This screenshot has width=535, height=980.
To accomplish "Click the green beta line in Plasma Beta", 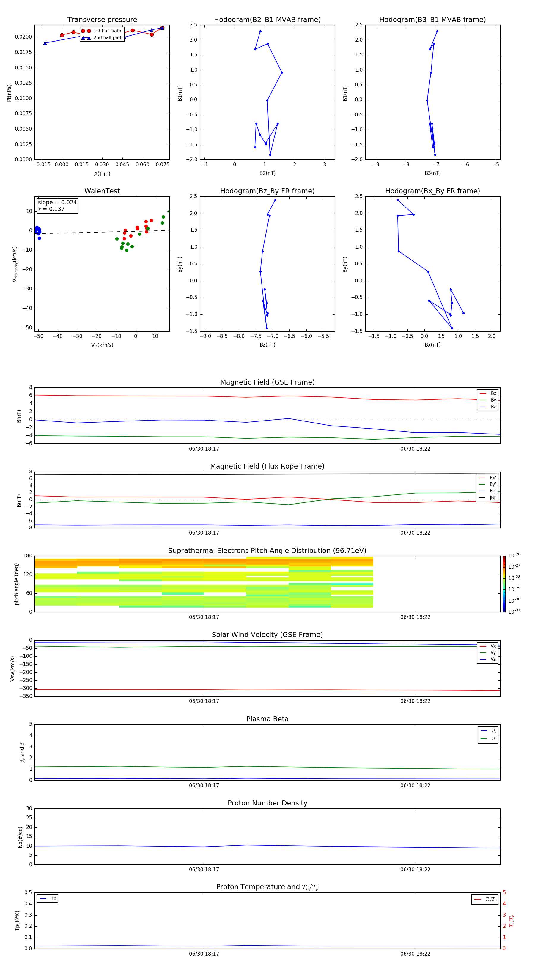I will point(267,767).
